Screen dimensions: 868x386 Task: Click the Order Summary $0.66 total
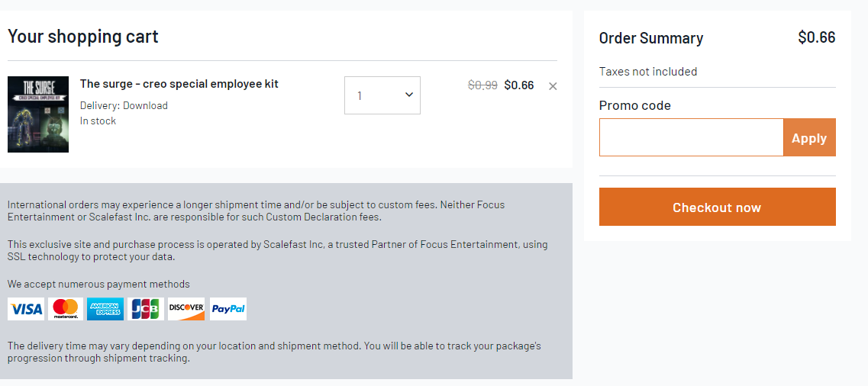[x=817, y=37]
